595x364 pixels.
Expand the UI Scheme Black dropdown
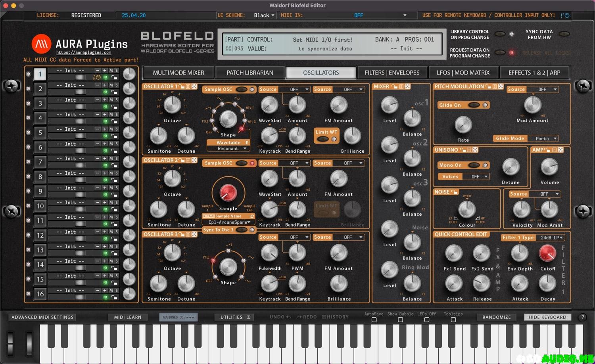point(264,15)
